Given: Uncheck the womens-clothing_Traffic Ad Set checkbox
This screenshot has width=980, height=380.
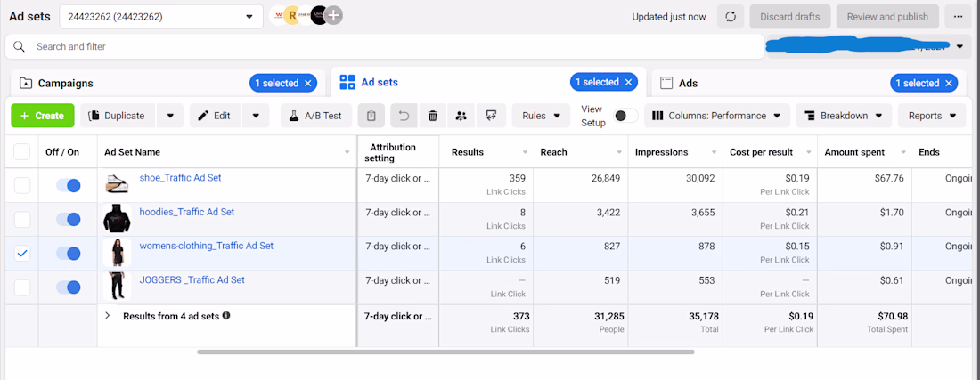Looking at the screenshot, I should pos(22,254).
